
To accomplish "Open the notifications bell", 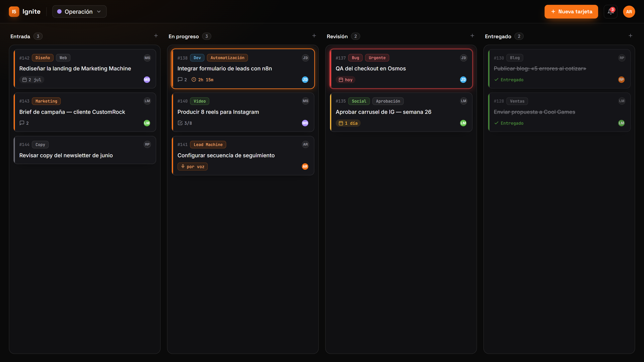I will [610, 11].
